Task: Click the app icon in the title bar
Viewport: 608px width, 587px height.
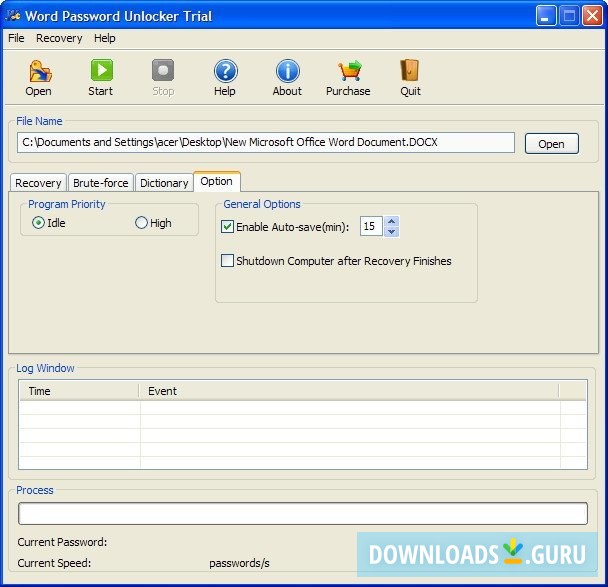Action: 13,16
